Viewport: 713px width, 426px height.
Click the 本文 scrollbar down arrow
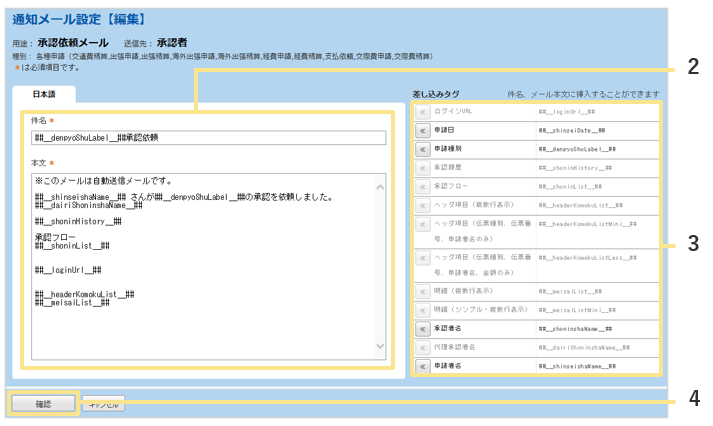point(380,346)
